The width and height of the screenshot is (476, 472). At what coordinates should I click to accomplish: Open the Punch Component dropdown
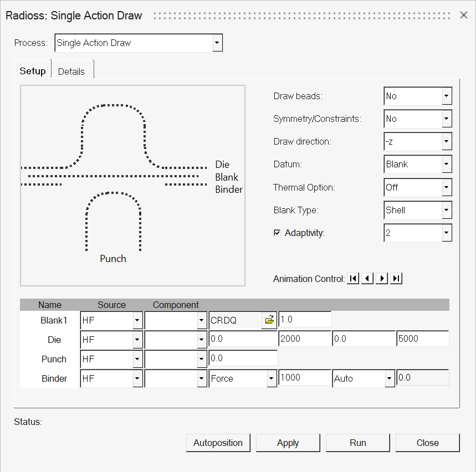tap(202, 359)
